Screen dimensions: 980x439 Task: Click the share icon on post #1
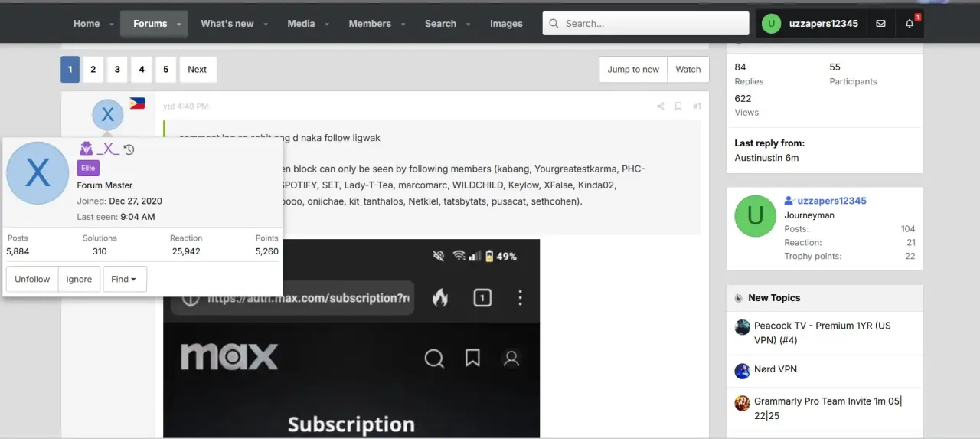[x=660, y=106]
